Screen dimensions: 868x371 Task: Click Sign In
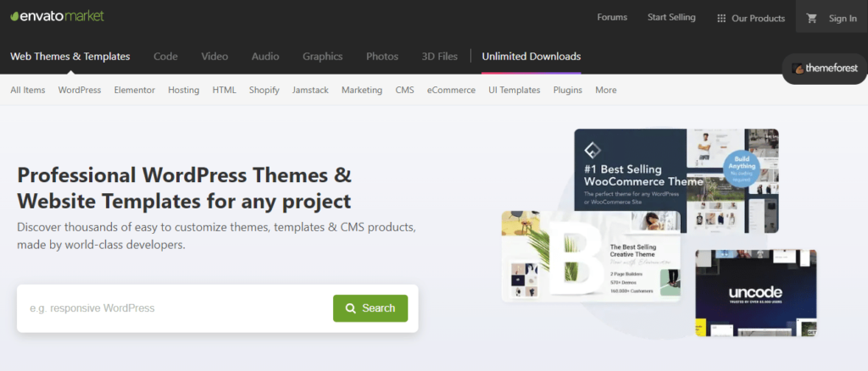click(x=843, y=19)
